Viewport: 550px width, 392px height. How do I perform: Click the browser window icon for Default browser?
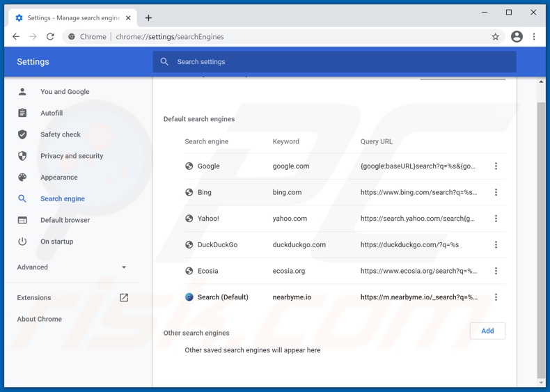(22, 220)
